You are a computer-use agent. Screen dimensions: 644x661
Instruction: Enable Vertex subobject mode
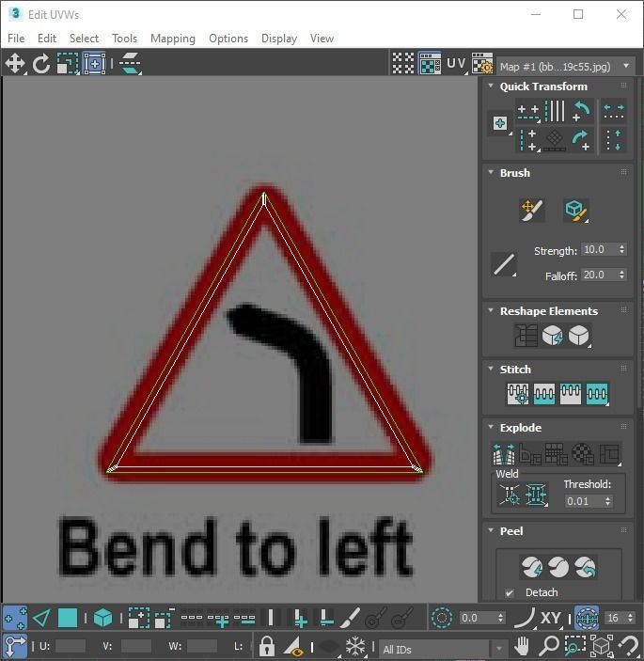click(x=15, y=618)
